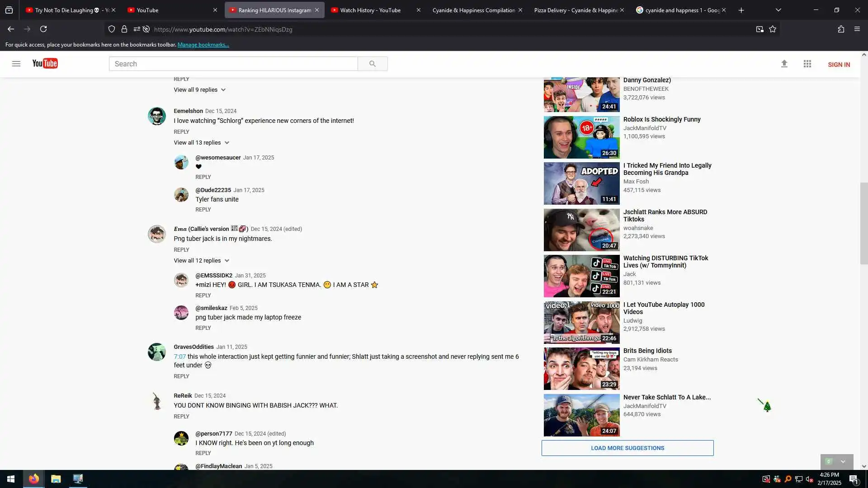Open Firefox extensions puzzle icon
The width and height of the screenshot is (868, 488).
coord(841,29)
